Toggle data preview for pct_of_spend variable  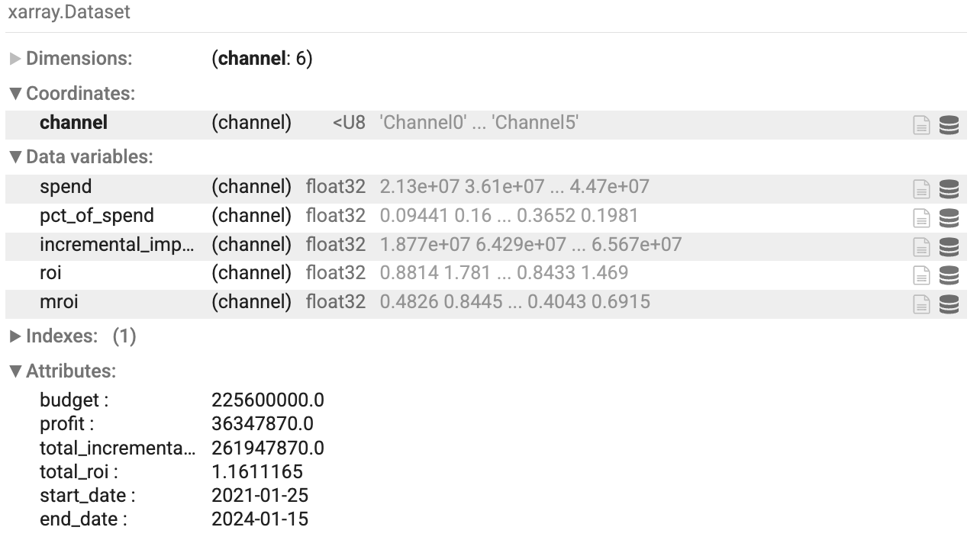point(950,216)
